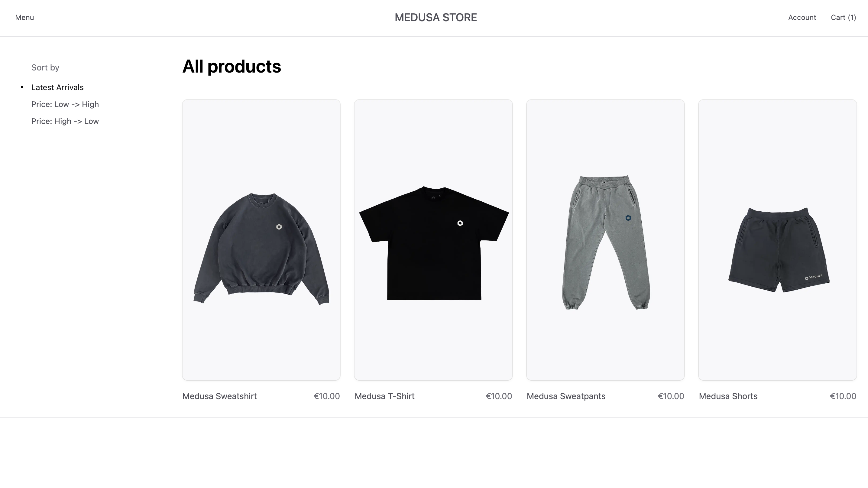Click the Medusa Shorts title link
The height and width of the screenshot is (488, 868).
pyautogui.click(x=728, y=396)
